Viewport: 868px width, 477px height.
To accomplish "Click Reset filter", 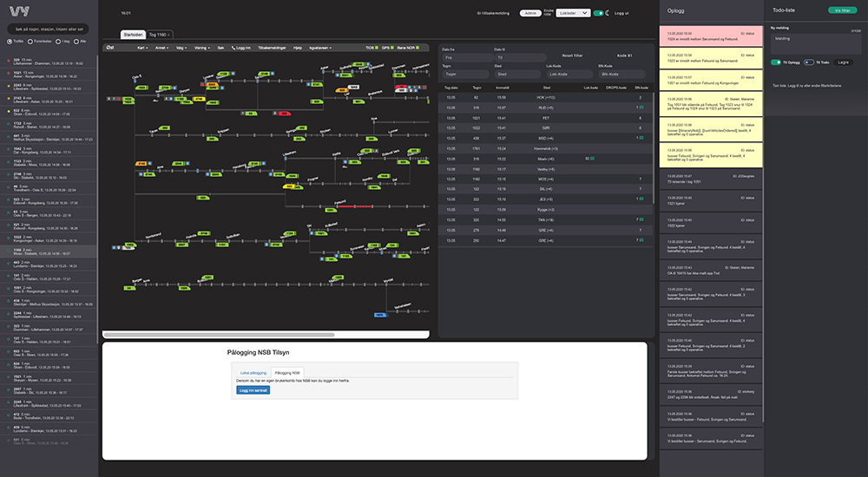I will point(572,56).
